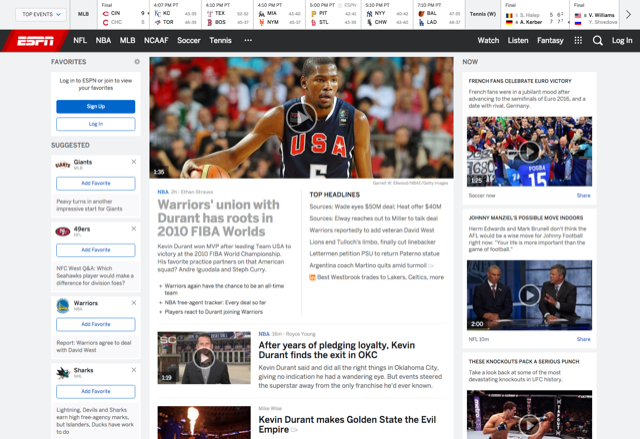This screenshot has height=439, width=640.
Task: Click the Warriors team logo
Action: click(x=63, y=306)
